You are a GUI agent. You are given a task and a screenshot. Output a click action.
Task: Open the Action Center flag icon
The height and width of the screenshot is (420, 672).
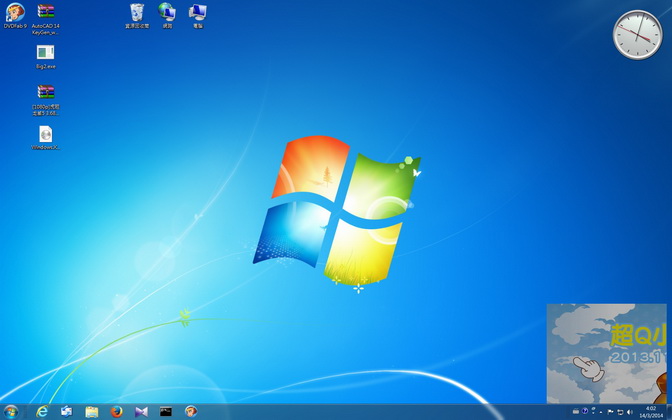coord(610,411)
